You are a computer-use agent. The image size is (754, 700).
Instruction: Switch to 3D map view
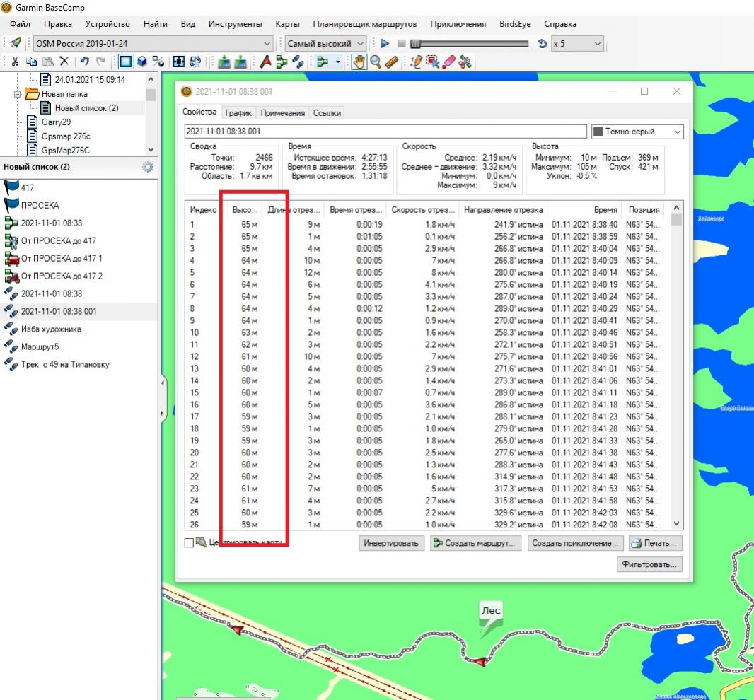(x=141, y=62)
